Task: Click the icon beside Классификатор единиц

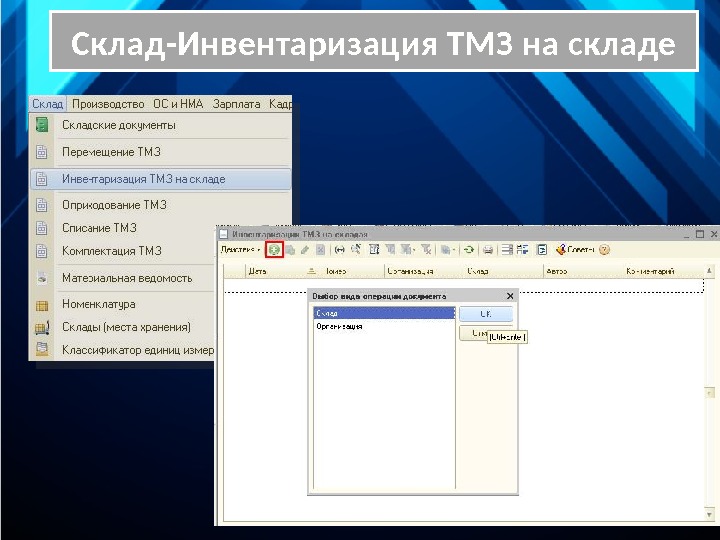Action: pos(42,350)
